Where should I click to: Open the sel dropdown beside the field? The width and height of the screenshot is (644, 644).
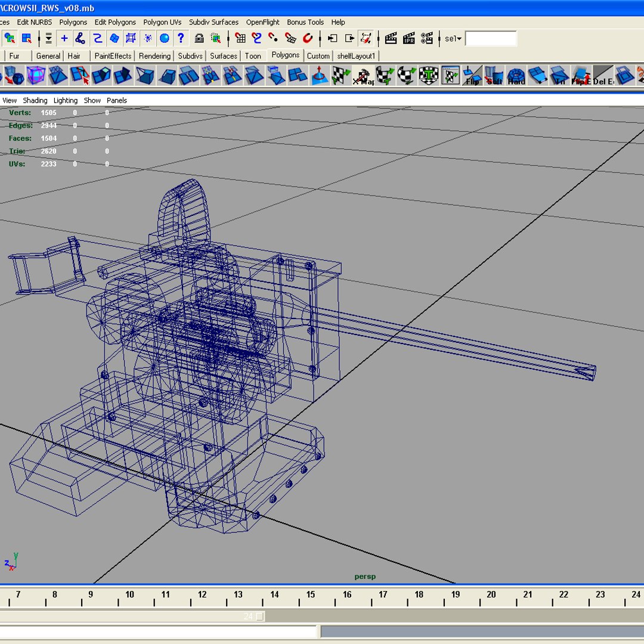[453, 39]
